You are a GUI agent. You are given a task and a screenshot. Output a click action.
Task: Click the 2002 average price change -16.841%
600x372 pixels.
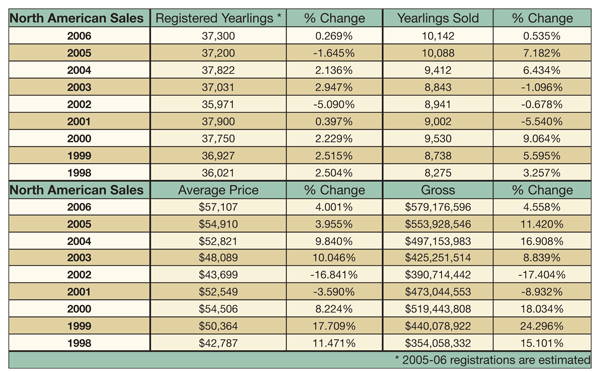click(x=334, y=275)
